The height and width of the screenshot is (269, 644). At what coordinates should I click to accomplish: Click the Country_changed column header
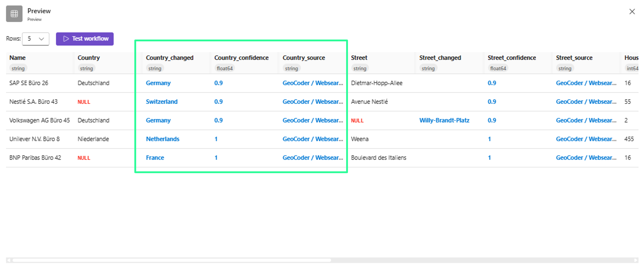coord(169,58)
